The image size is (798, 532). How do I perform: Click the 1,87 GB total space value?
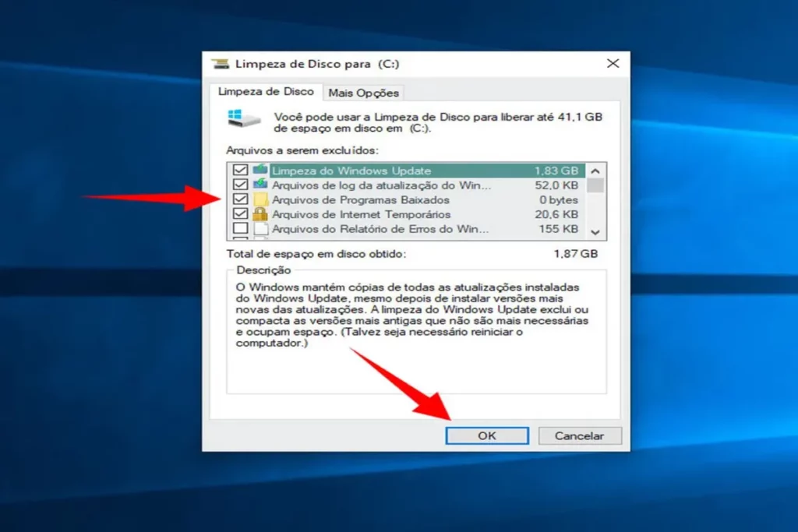point(576,254)
